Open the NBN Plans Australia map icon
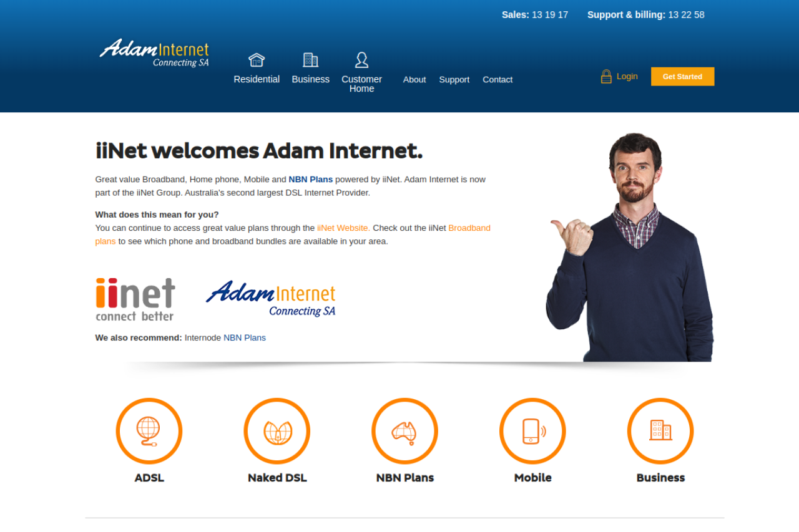This screenshot has width=799, height=532. 404,431
